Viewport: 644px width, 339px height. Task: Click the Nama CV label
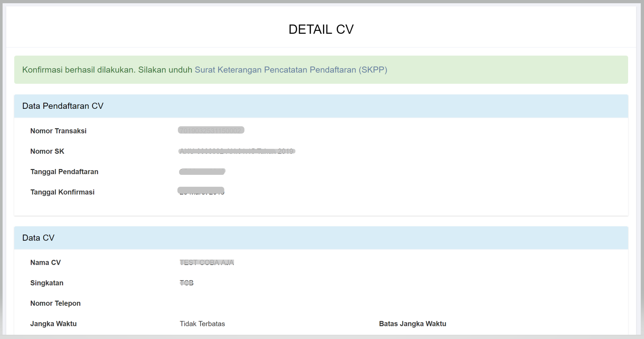(x=45, y=263)
